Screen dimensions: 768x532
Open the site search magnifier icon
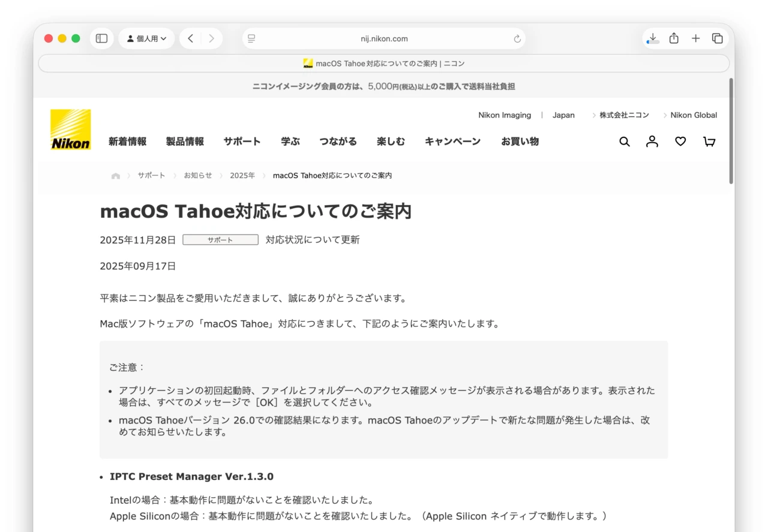[x=624, y=142]
